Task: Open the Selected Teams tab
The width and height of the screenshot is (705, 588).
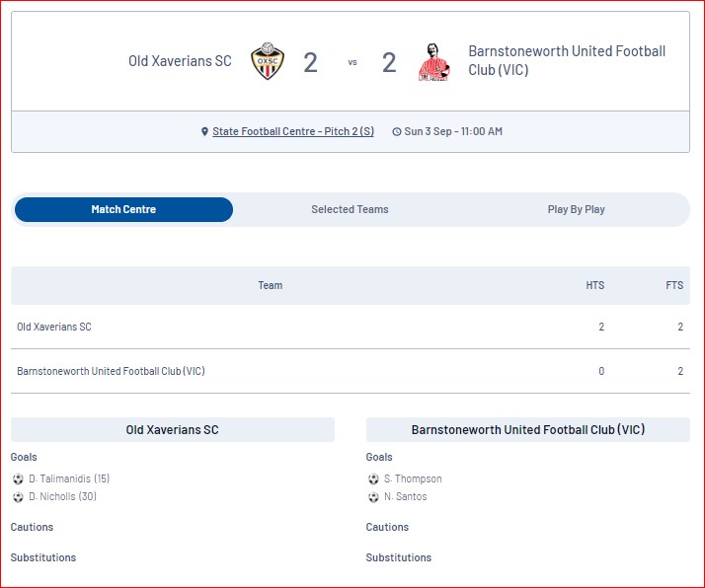Action: [x=350, y=209]
